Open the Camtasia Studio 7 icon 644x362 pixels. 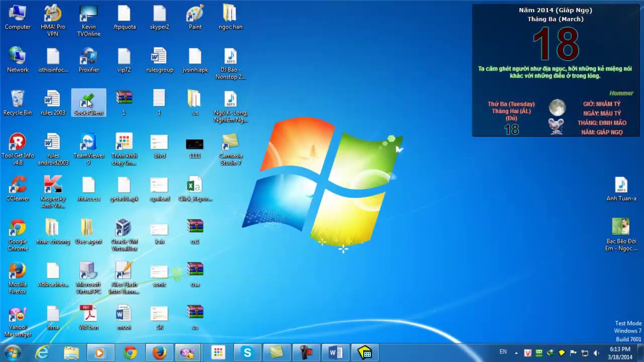click(x=230, y=149)
